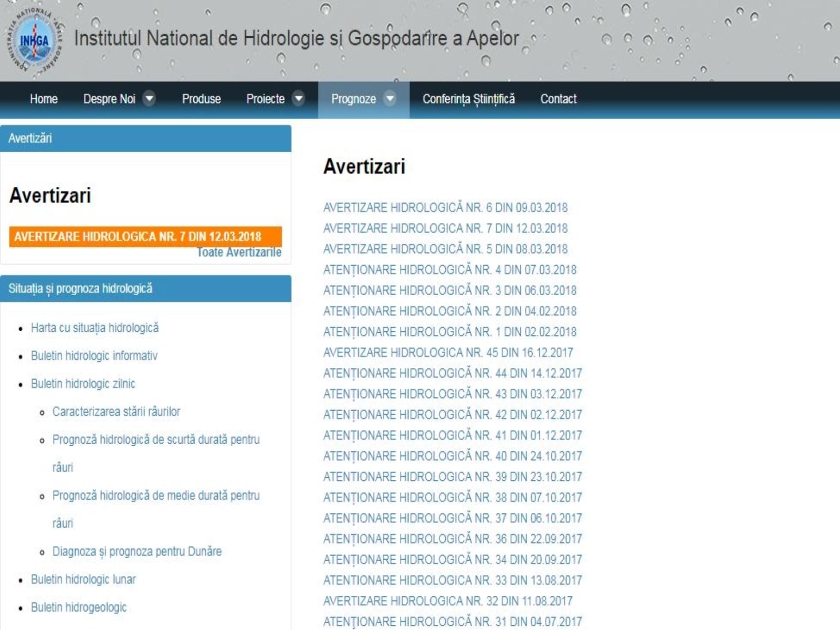Open the Contact page
Screen dimensions: 840x630
[x=558, y=99]
